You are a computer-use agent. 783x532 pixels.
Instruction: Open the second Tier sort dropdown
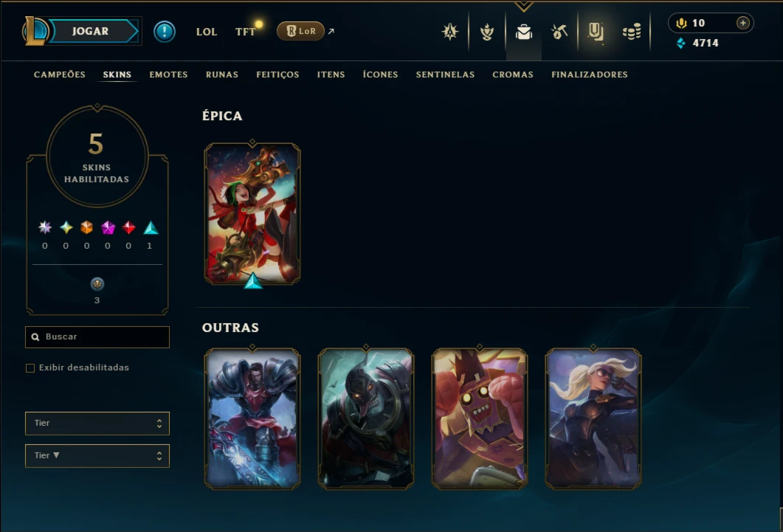(97, 456)
